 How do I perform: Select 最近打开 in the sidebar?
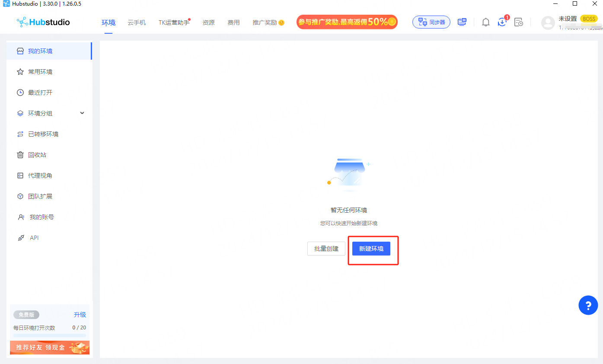40,93
